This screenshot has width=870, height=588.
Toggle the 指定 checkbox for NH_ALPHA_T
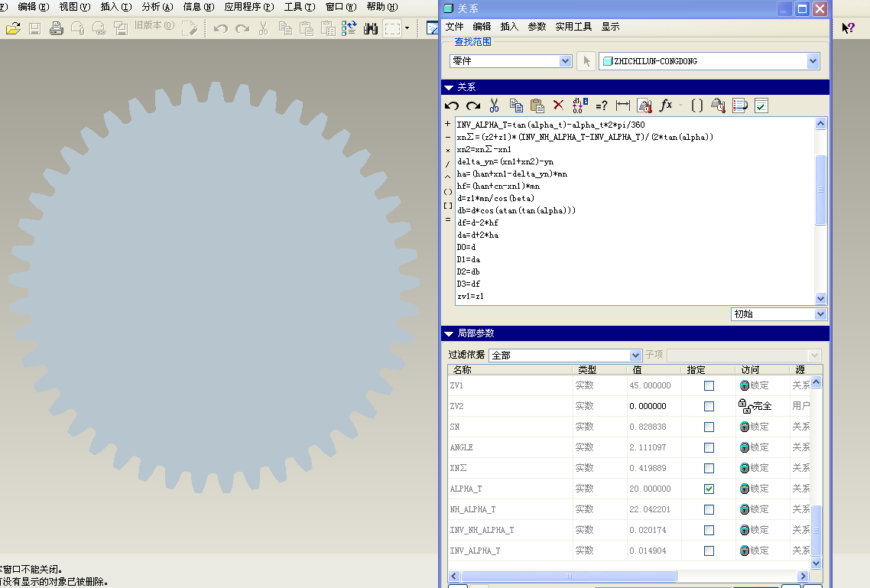[x=709, y=509]
